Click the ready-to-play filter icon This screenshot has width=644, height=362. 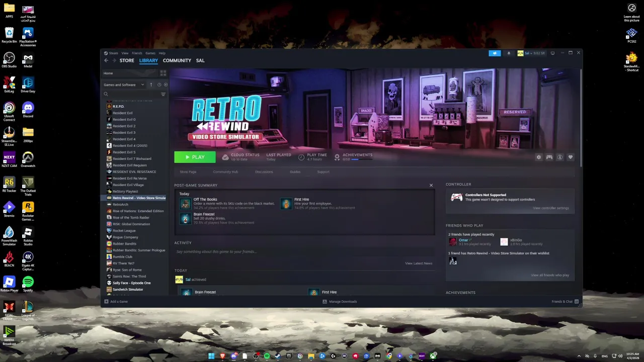(x=166, y=84)
